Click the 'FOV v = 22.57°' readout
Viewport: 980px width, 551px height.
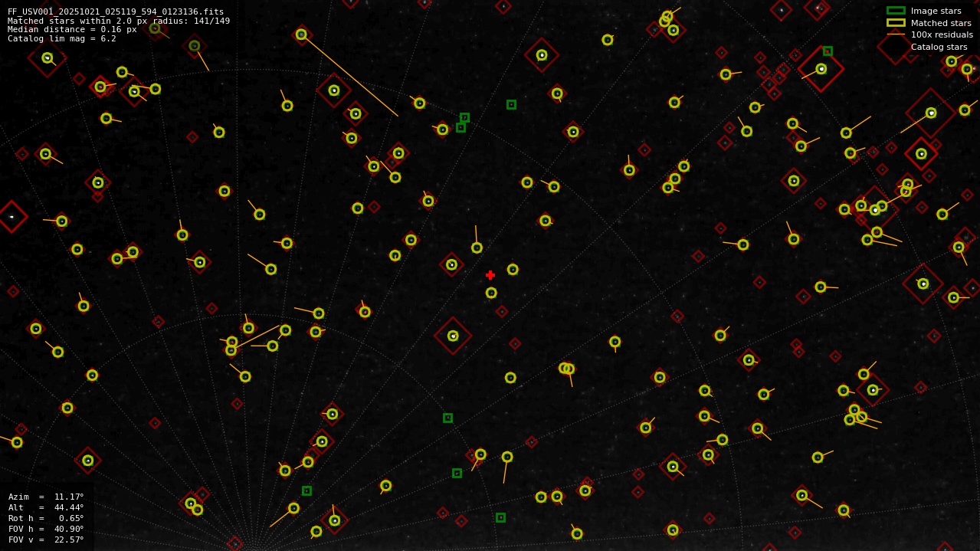(46, 540)
